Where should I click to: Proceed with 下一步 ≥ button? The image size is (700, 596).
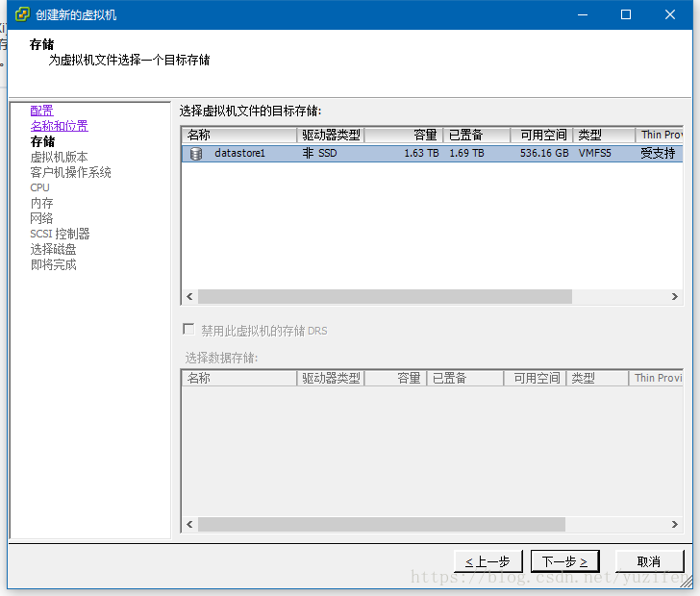(564, 561)
